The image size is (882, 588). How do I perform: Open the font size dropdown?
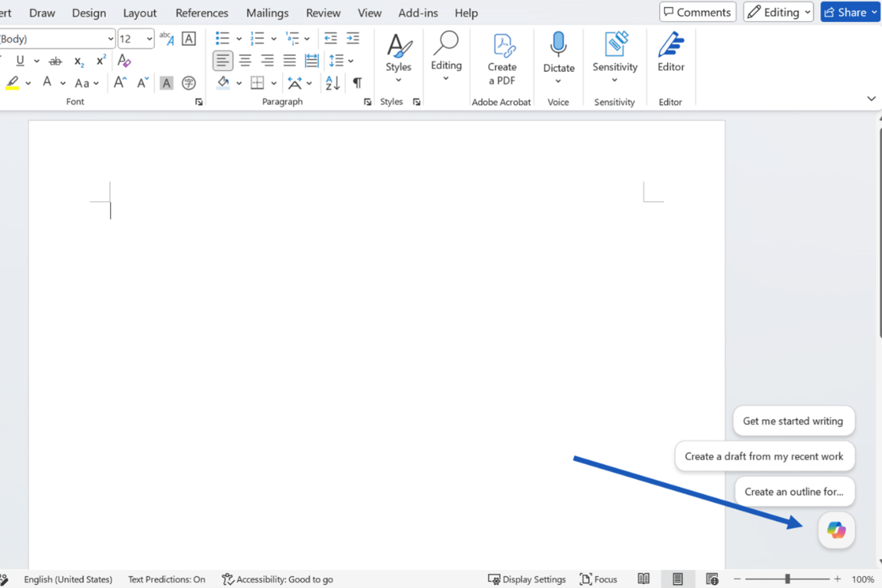(x=149, y=39)
